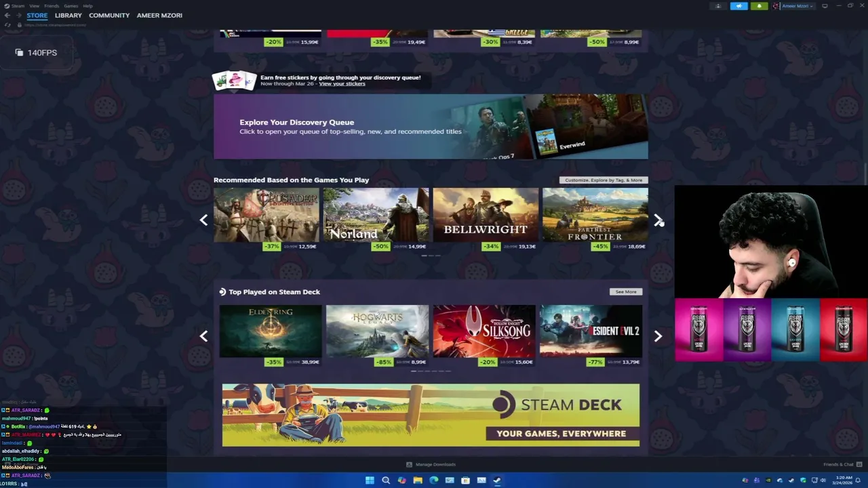This screenshot has width=868, height=488.
Task: Click the store URL address field
Action: pyautogui.click(x=55, y=25)
